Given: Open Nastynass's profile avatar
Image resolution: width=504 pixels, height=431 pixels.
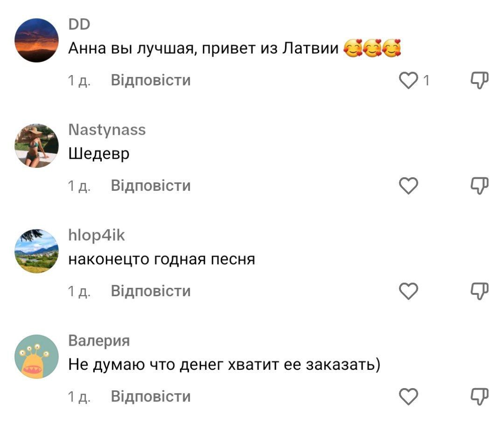Looking at the screenshot, I should pos(37,146).
